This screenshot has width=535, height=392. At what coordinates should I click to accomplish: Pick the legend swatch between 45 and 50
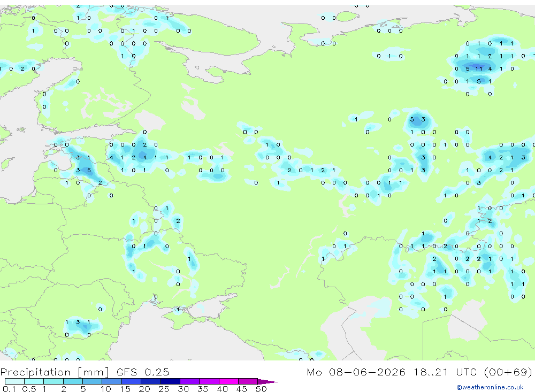point(248,381)
